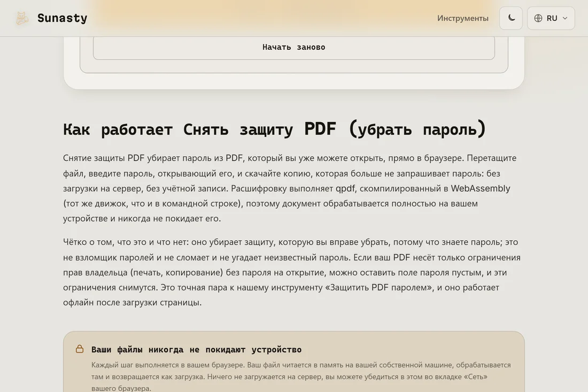Viewport: 588px width, 392px height.
Task: Click the chevron next to RU
Action: [x=565, y=18]
